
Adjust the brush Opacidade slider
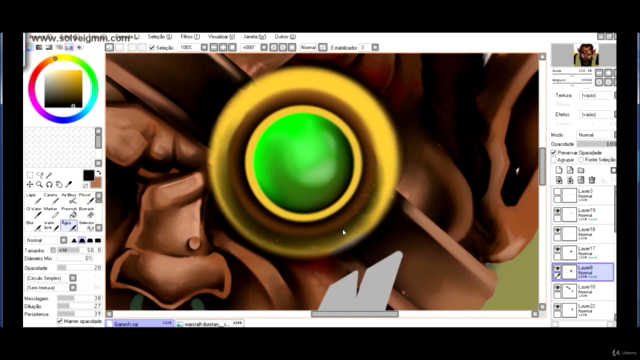[80, 268]
